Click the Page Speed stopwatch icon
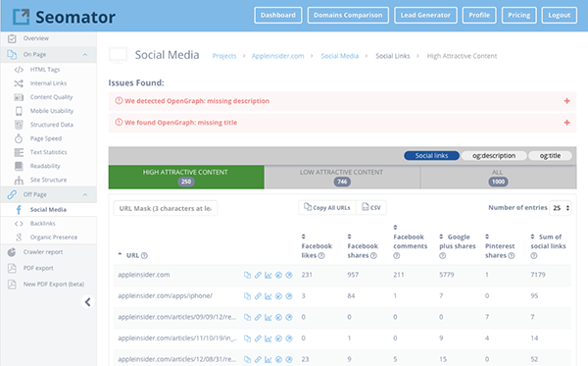The width and height of the screenshot is (588, 366). click(x=19, y=138)
